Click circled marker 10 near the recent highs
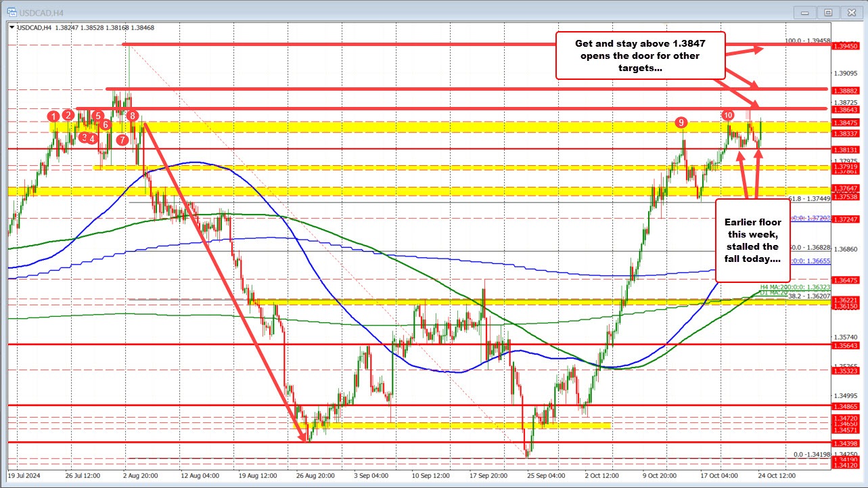Viewport: 868px width, 488px height. tap(729, 115)
